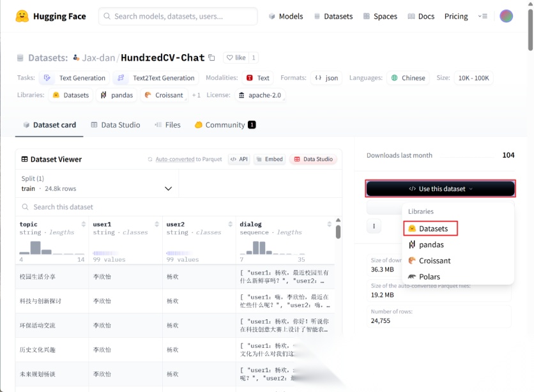The height and width of the screenshot is (392, 534).
Task: Switch to the Data Studio tab
Action: [116, 125]
